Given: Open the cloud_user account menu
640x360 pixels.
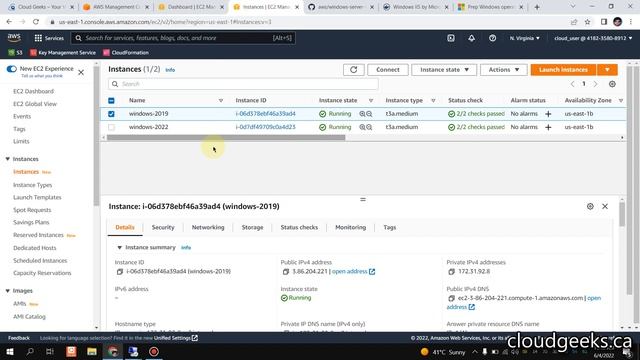Looking at the screenshot, I should tap(593, 38).
